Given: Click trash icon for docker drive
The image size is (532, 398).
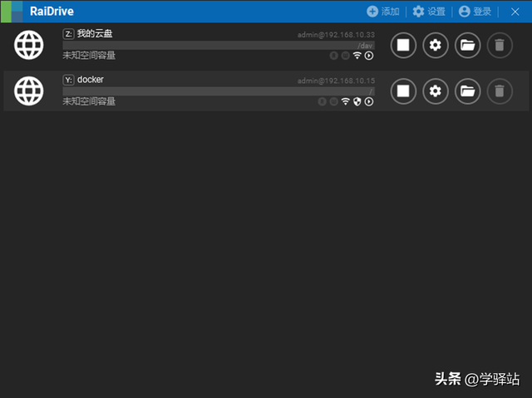Looking at the screenshot, I should click(x=500, y=91).
